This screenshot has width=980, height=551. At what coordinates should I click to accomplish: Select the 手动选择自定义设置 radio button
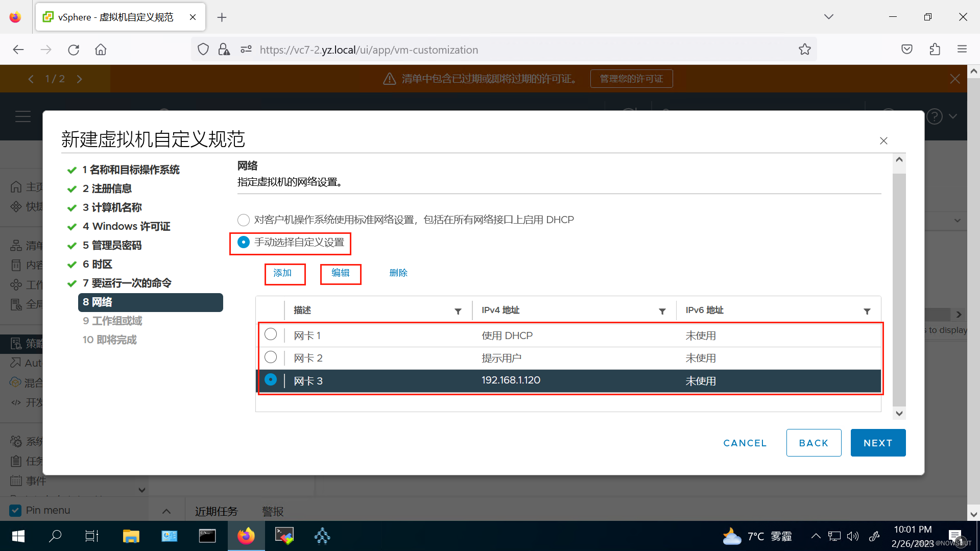point(243,242)
